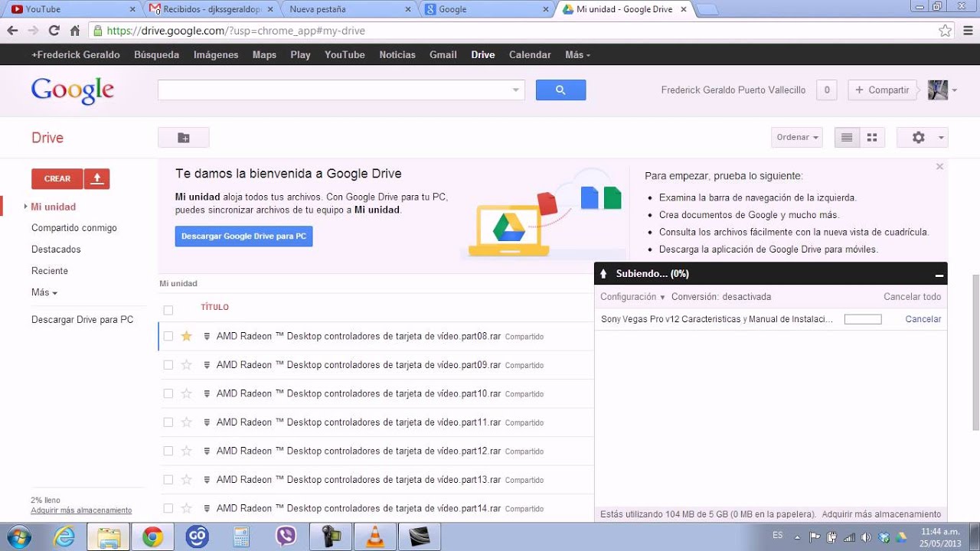This screenshot has width=980, height=551.
Task: Go back with the browser arrow
Action: (12, 31)
